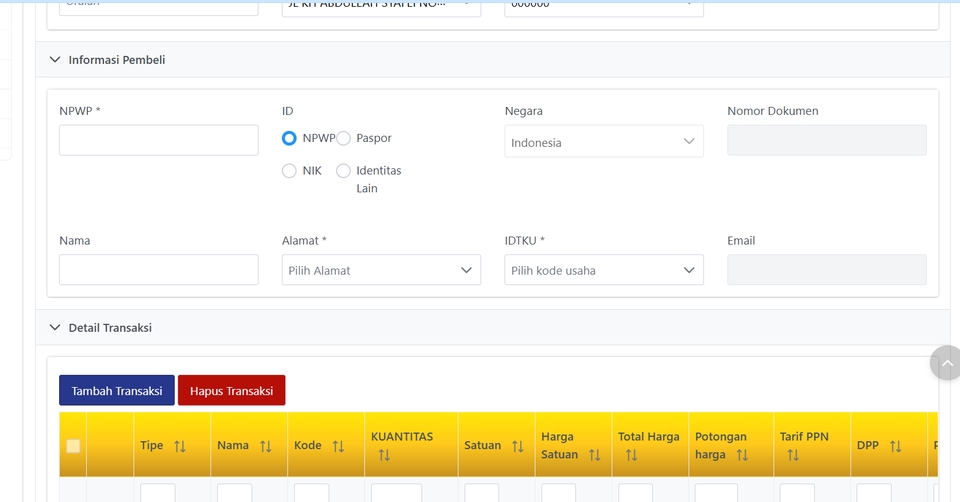Click the KUANTITAS column header label
The width and height of the screenshot is (960, 502).
click(402, 436)
